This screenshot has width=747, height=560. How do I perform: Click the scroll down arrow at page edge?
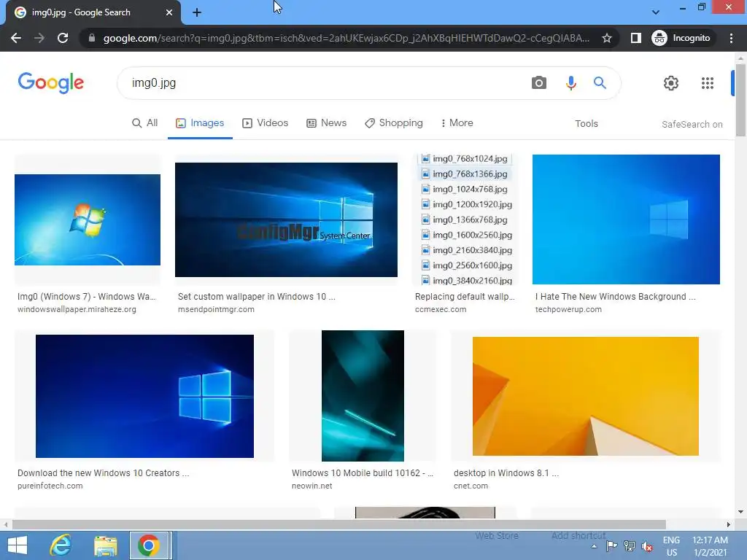pyautogui.click(x=740, y=511)
